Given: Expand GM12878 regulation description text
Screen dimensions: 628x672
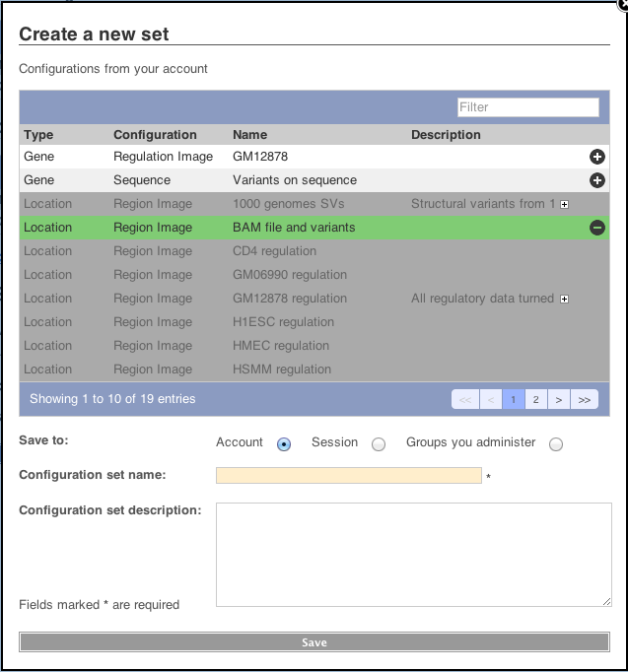Looking at the screenshot, I should (x=564, y=299).
